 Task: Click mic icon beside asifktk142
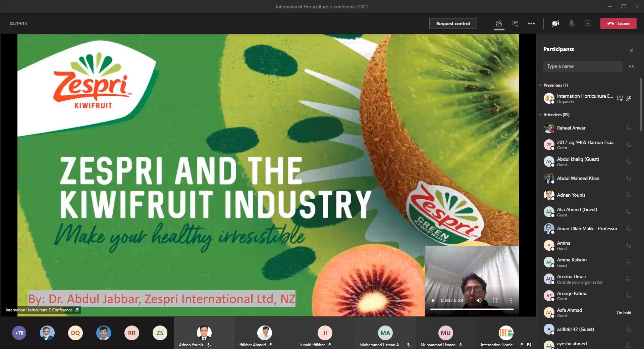pos(629,329)
